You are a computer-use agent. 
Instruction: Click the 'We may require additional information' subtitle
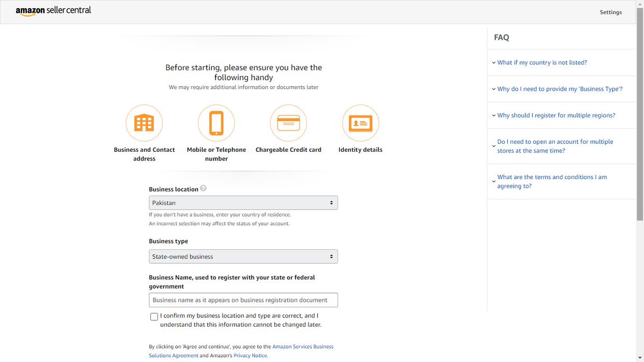(244, 87)
